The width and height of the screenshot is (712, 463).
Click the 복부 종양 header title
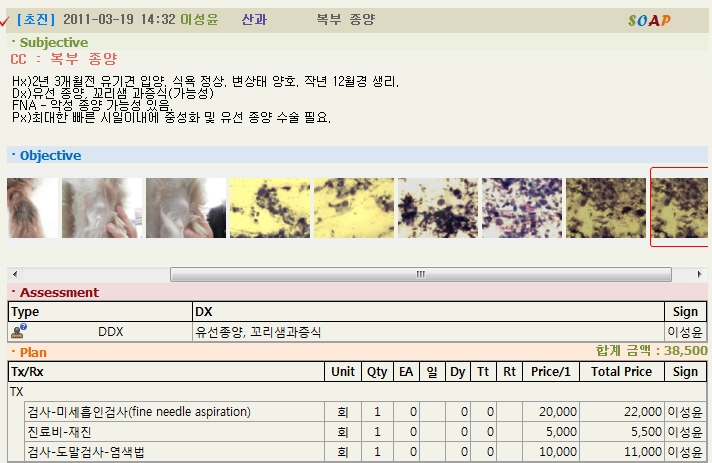(x=346, y=20)
